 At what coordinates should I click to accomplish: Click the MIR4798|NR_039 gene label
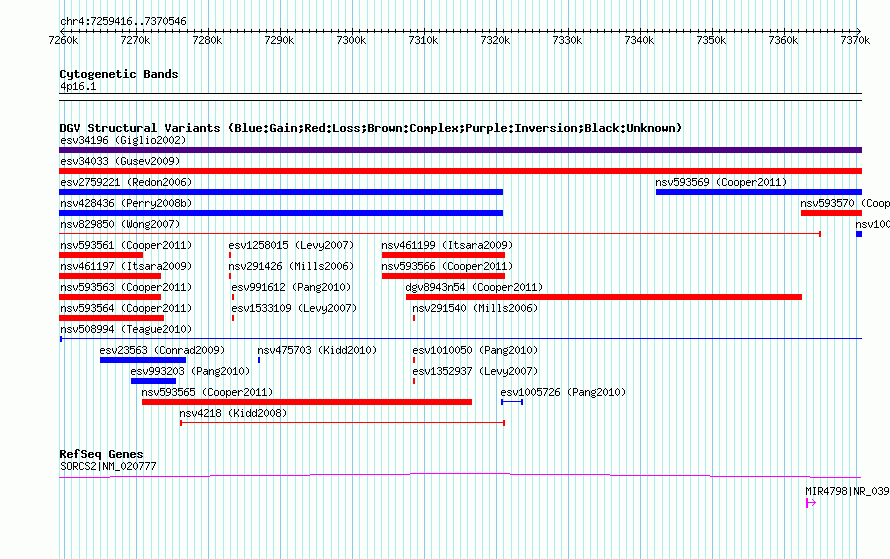[x=847, y=491]
